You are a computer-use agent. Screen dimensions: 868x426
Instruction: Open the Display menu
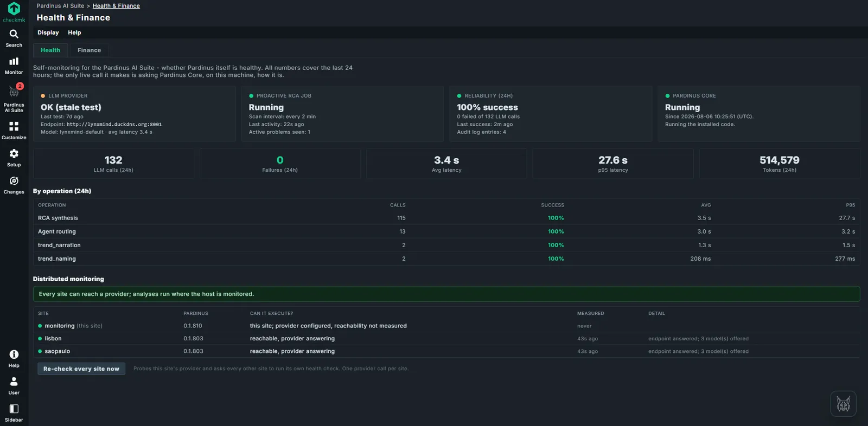click(x=48, y=33)
